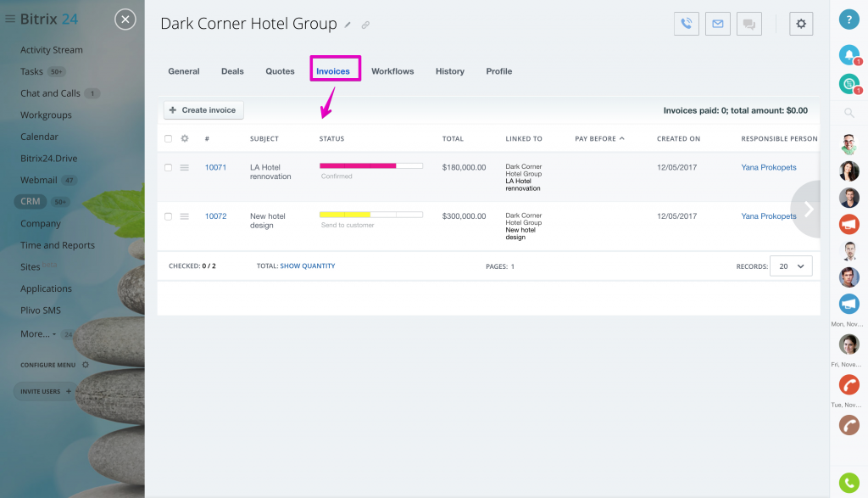Select the Invoices tab

(x=333, y=71)
